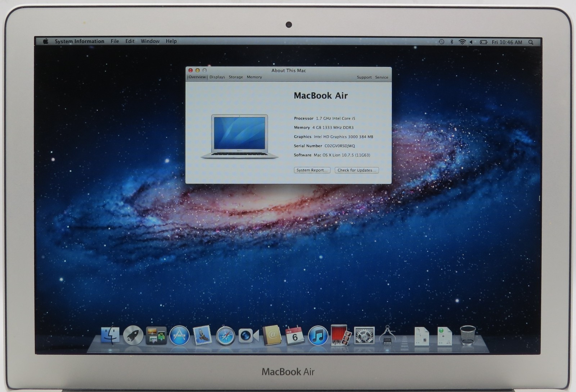Viewport: 576px width, 392px height.
Task: Click the Bluetooth menu bar icon
Action: 452,42
